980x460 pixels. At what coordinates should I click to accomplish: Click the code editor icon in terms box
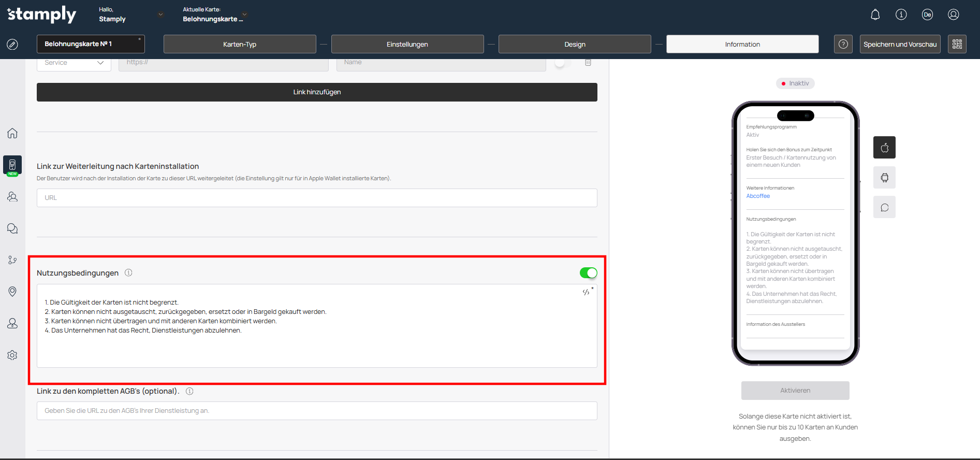click(x=586, y=292)
